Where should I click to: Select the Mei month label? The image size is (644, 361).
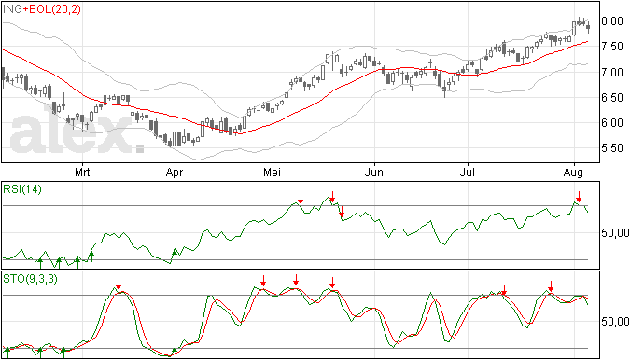tap(272, 172)
